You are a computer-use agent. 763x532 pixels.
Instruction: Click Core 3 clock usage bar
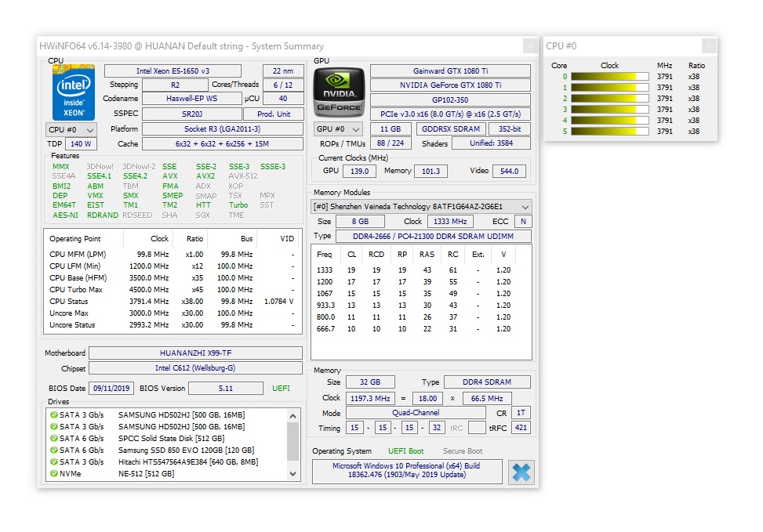point(610,110)
